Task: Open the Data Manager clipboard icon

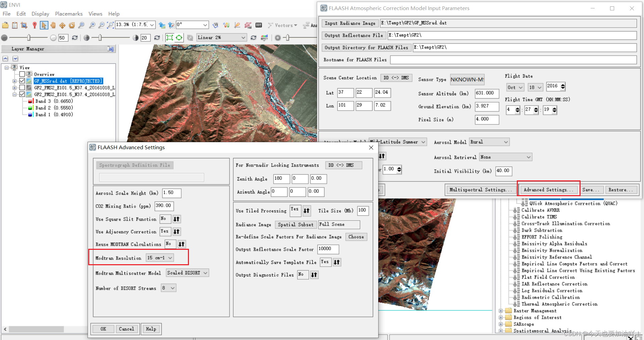Action: click(14, 25)
